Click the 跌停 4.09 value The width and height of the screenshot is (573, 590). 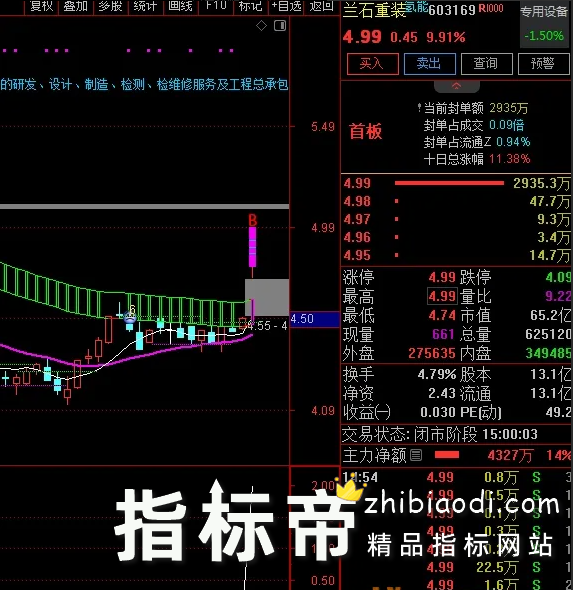pos(558,278)
